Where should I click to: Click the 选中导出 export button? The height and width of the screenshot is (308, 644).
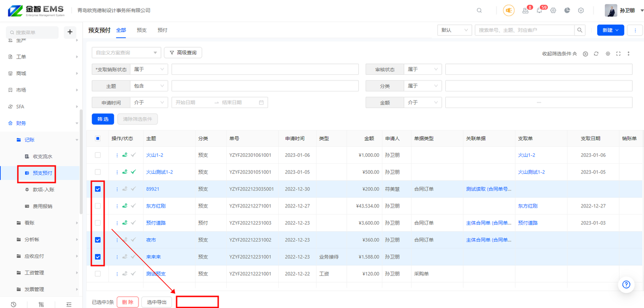[x=156, y=302]
